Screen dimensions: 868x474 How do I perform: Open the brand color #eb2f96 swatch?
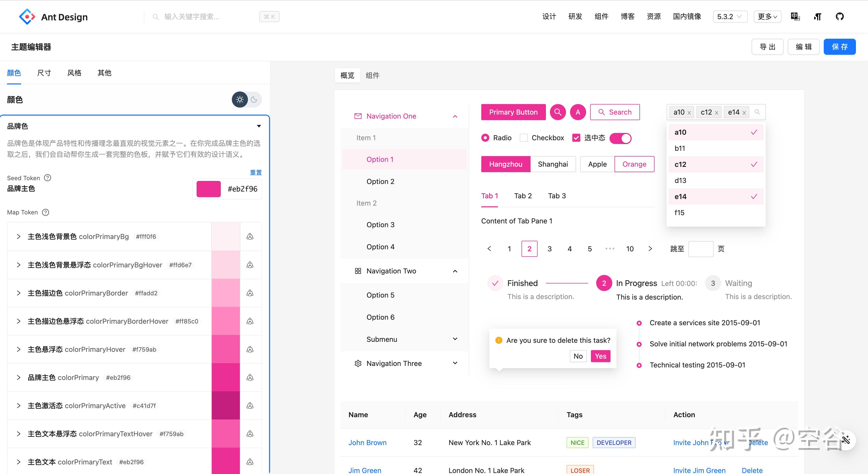point(208,189)
